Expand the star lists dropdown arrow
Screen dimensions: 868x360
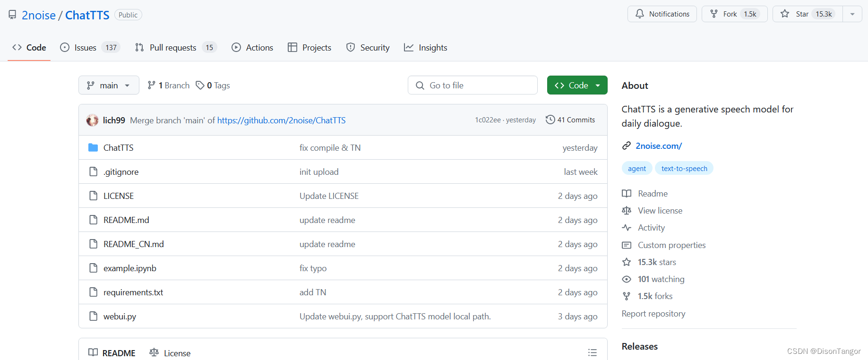[852, 14]
